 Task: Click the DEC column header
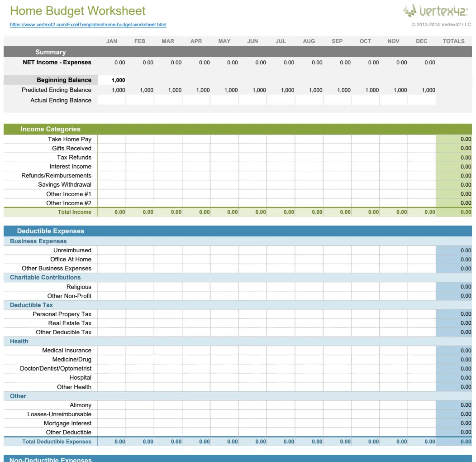pyautogui.click(x=422, y=41)
